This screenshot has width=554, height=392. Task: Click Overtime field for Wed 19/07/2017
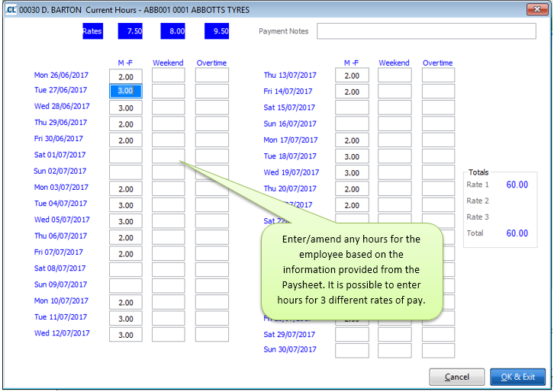[x=438, y=172]
